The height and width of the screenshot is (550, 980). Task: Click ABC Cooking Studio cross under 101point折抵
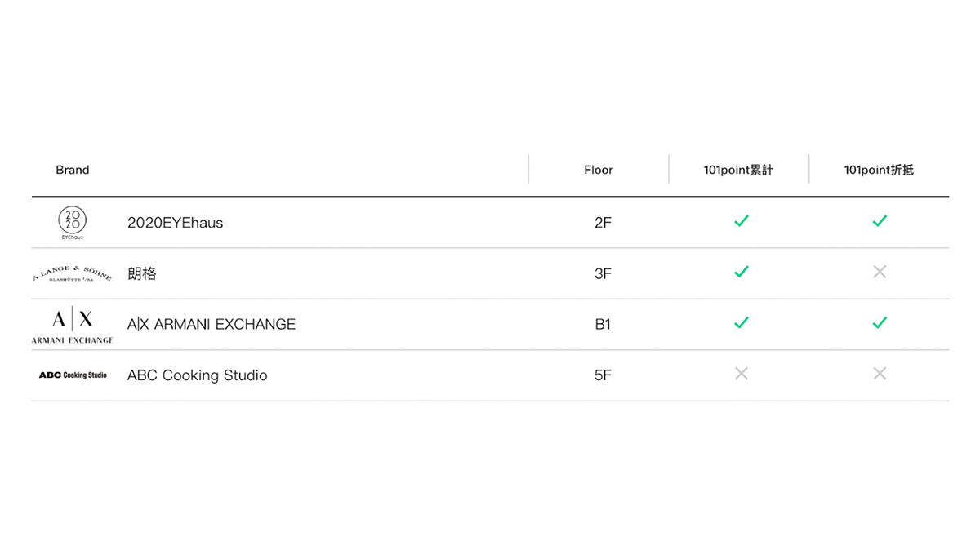click(880, 374)
